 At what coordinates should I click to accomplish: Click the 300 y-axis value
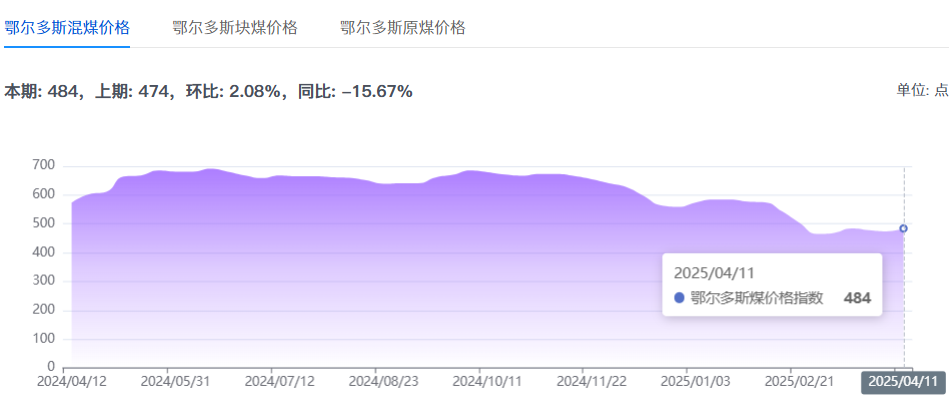click(42, 281)
